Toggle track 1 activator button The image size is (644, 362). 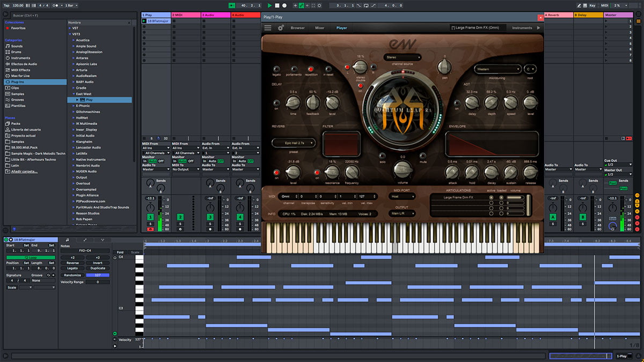click(x=150, y=216)
